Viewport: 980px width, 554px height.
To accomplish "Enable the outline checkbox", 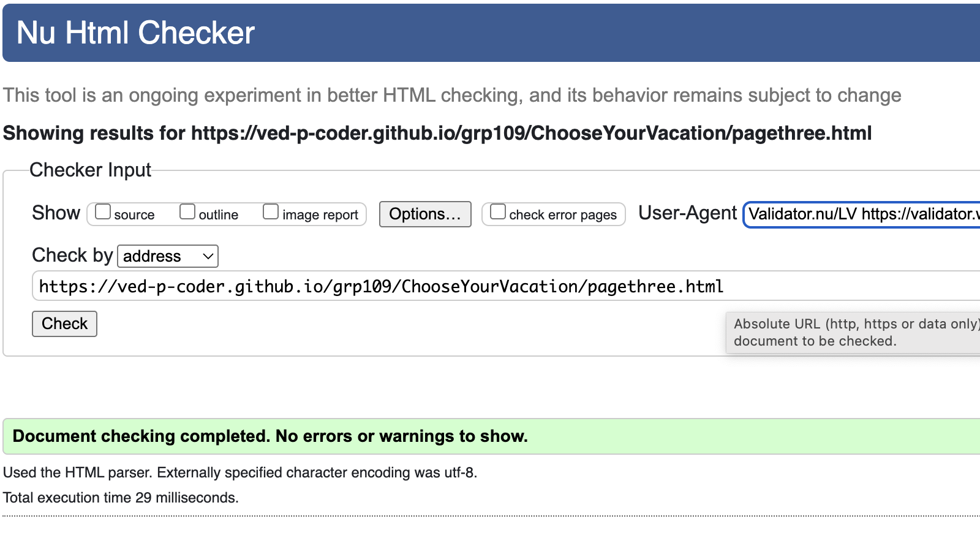I will click(187, 212).
